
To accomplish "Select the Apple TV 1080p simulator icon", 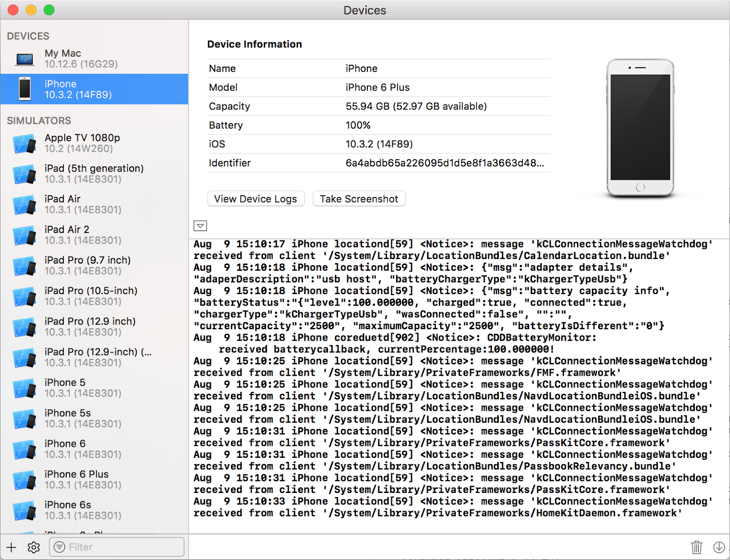I will pos(25,143).
